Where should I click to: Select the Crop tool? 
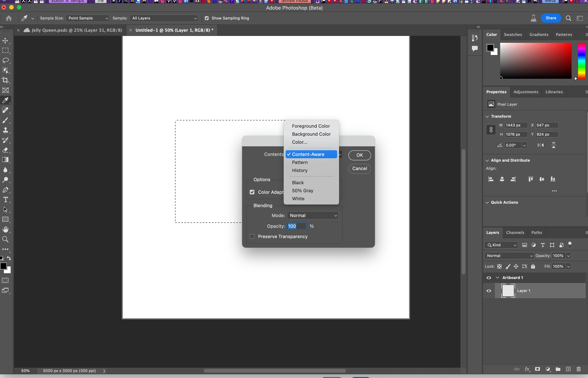coord(5,80)
